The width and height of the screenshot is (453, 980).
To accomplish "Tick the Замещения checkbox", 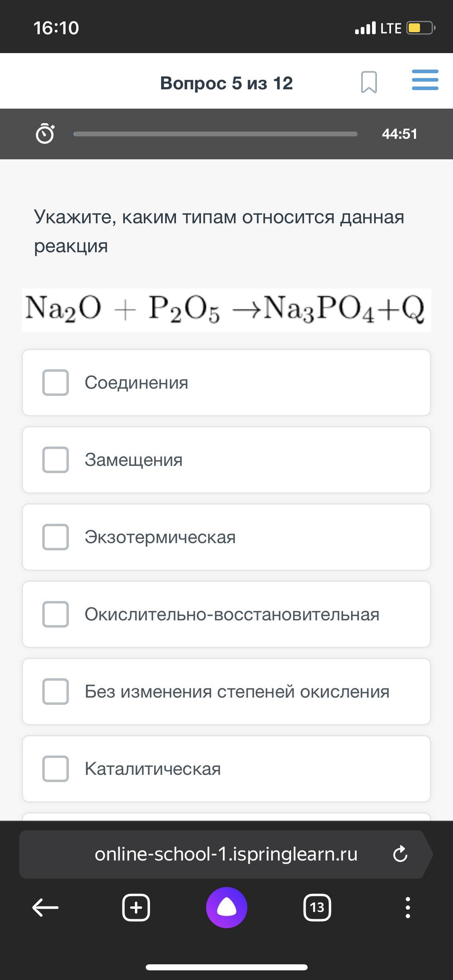I will pyautogui.click(x=56, y=460).
